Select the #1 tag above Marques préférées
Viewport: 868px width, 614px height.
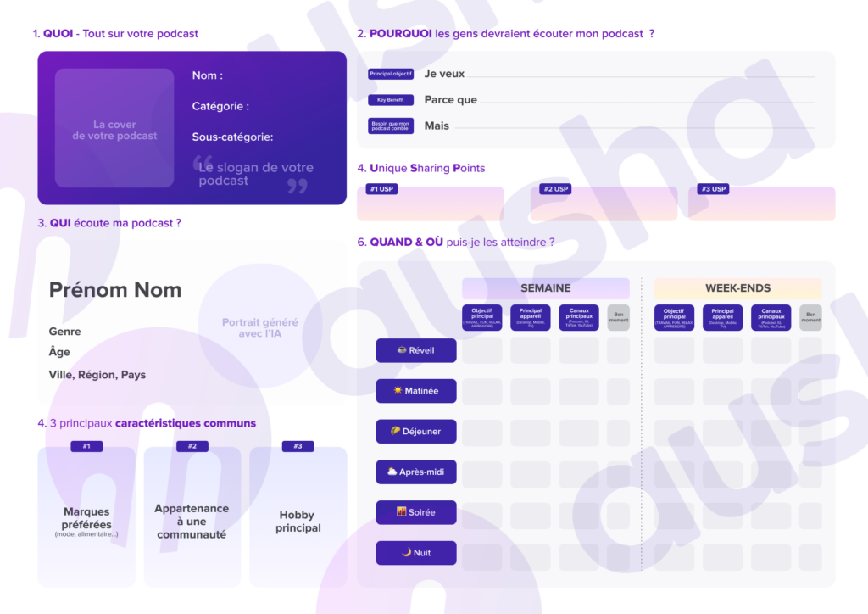pyautogui.click(x=86, y=446)
